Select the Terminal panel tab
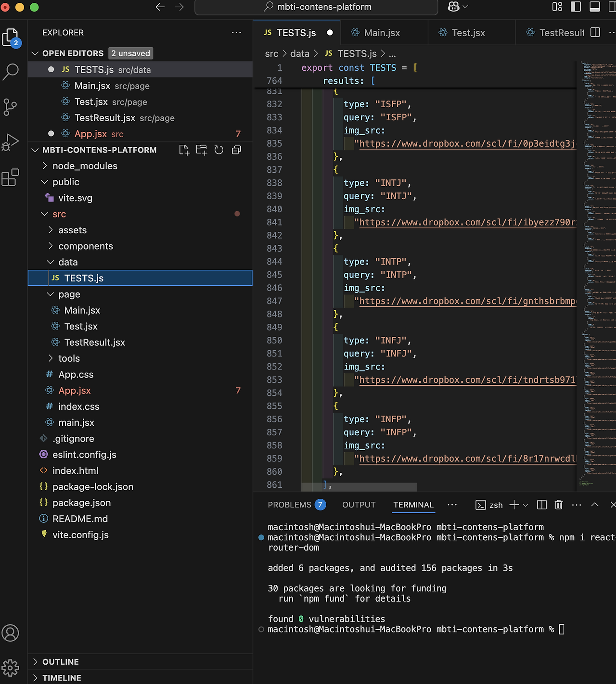The width and height of the screenshot is (616, 684). point(413,505)
